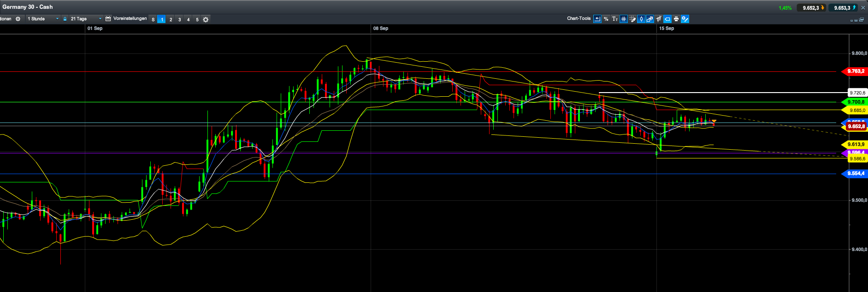Image resolution: width=868 pixels, height=292 pixels.
Task: Click the 01 Sep date marker
Action: point(95,29)
